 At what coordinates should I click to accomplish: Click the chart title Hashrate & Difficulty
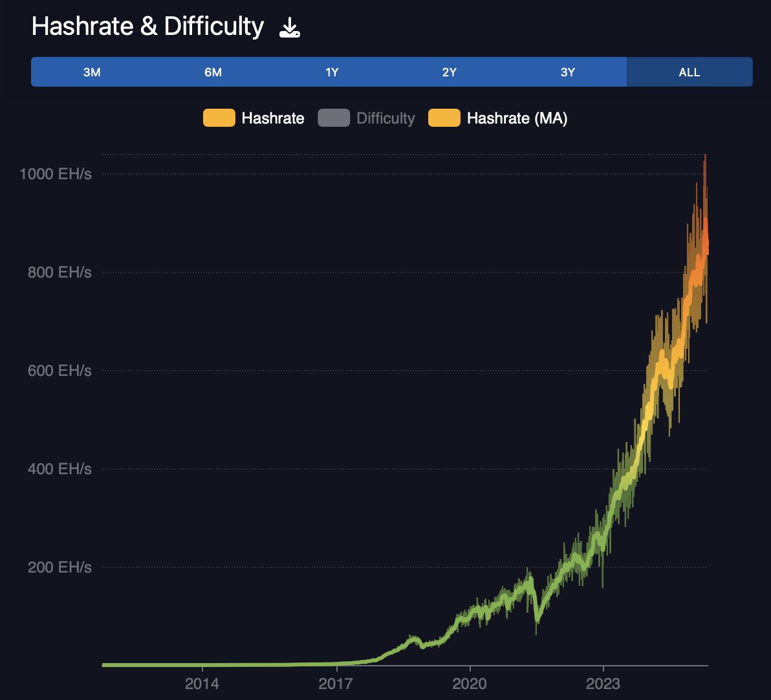click(147, 26)
